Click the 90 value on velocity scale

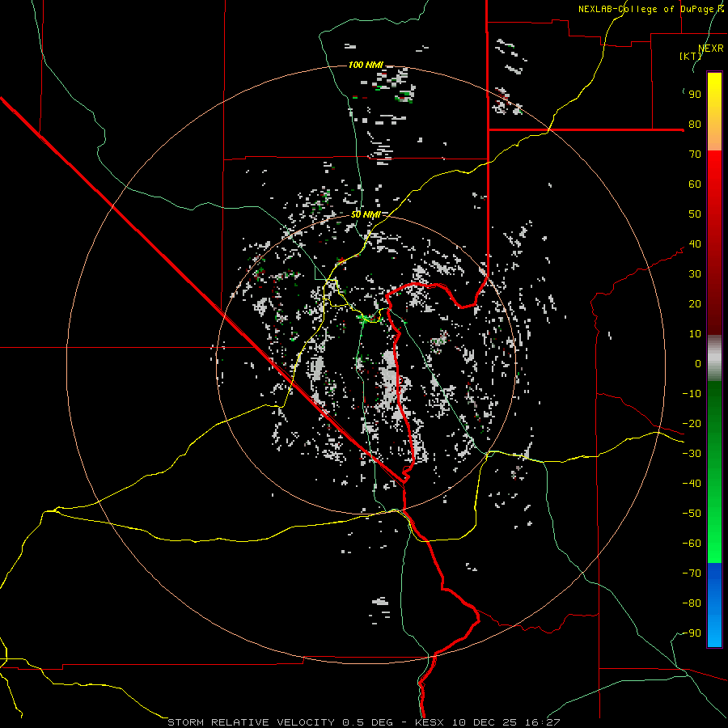click(695, 95)
